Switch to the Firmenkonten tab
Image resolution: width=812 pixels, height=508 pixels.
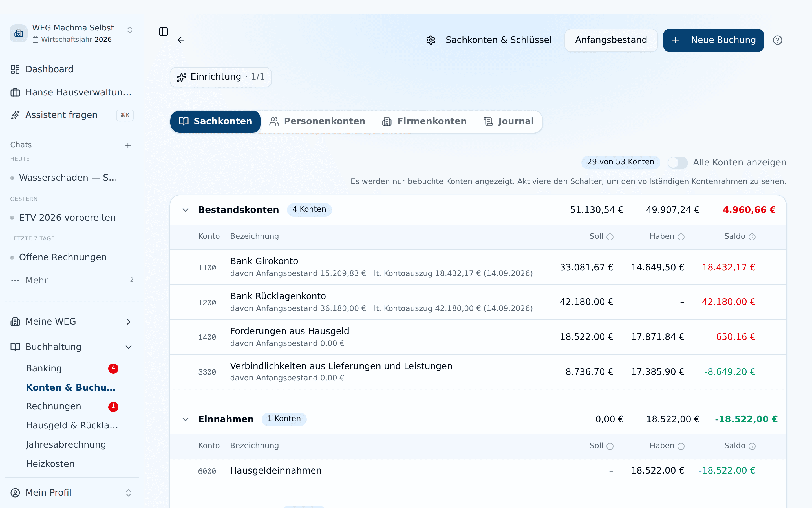click(424, 121)
